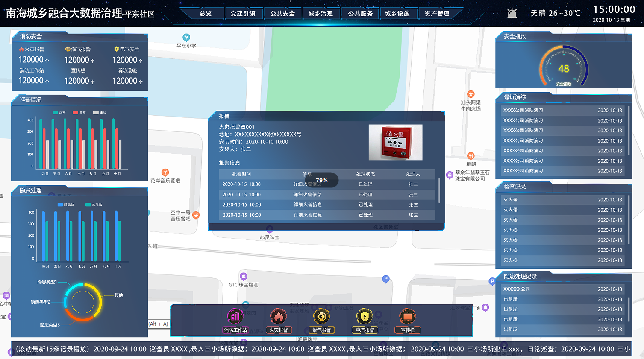Click the 火灾报警器001 title in alarm popup

(237, 127)
